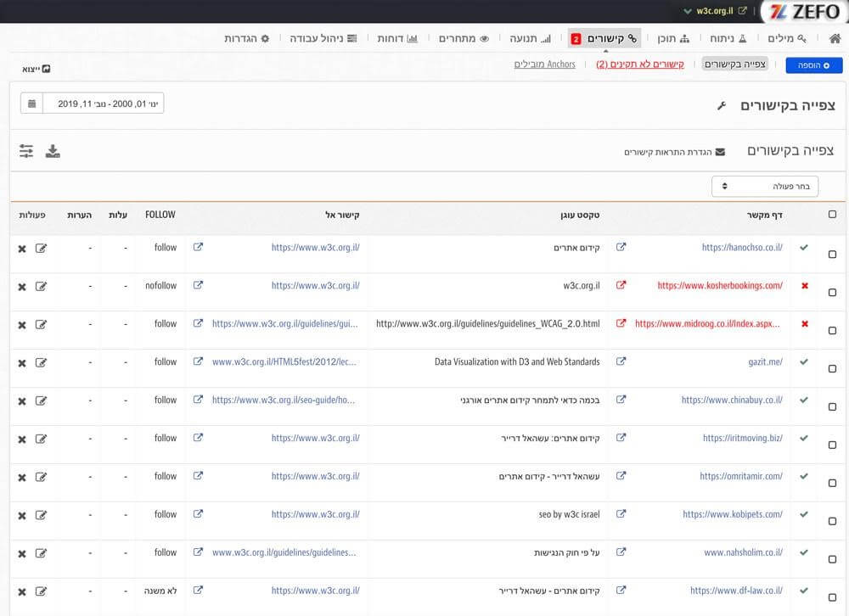Select checkbox for gazit.me row

[832, 368]
